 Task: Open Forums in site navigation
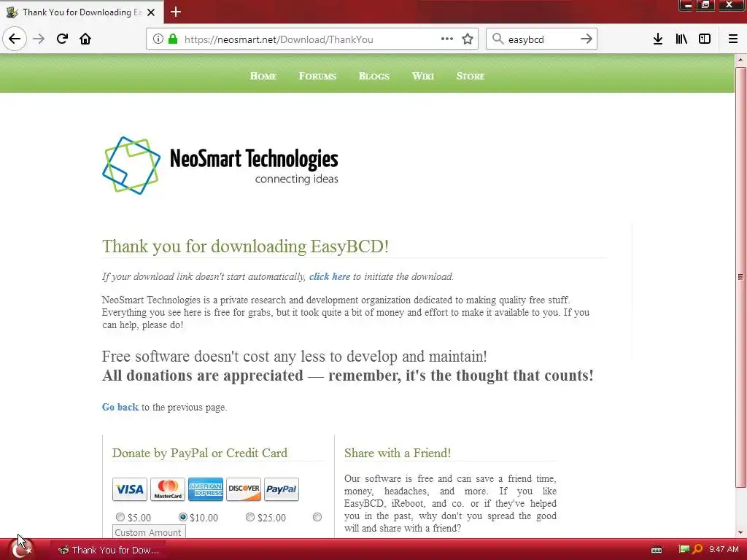pyautogui.click(x=317, y=76)
